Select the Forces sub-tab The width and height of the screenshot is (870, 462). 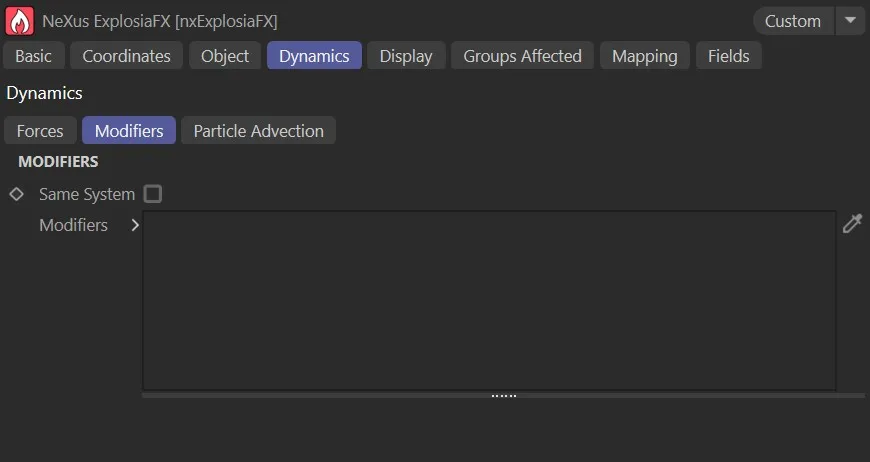pyautogui.click(x=40, y=131)
